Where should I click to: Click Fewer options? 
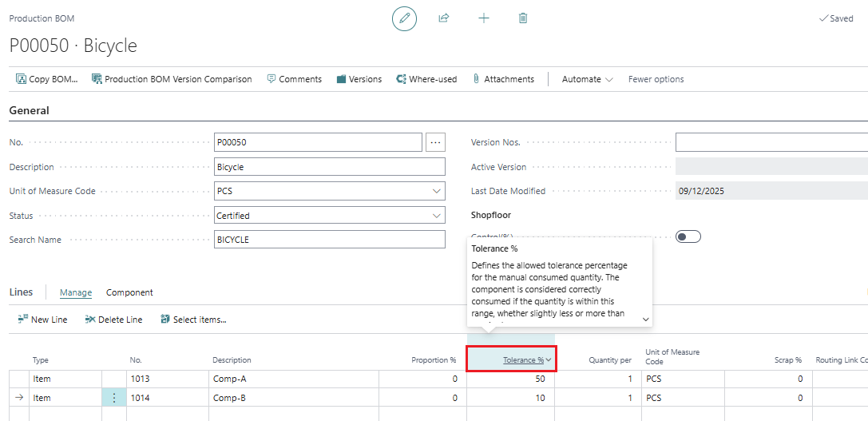(656, 79)
